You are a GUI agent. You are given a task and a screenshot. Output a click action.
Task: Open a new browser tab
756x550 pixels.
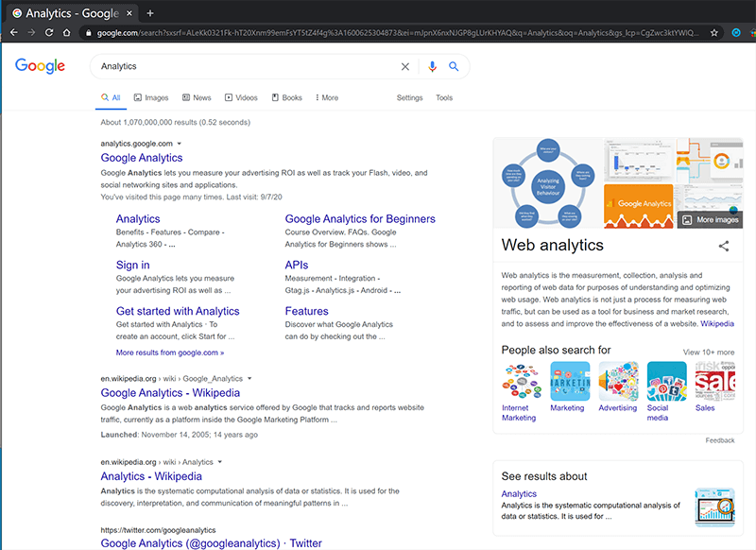coord(150,13)
